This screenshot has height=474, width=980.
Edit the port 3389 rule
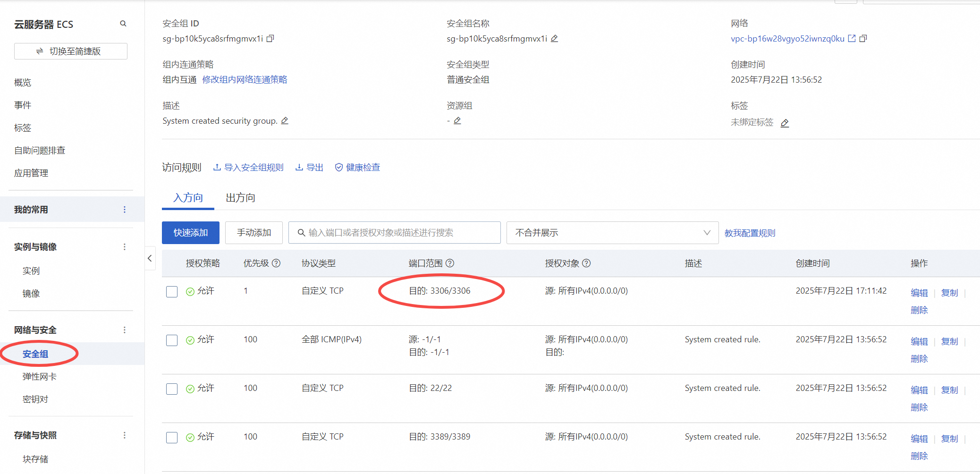pos(919,439)
